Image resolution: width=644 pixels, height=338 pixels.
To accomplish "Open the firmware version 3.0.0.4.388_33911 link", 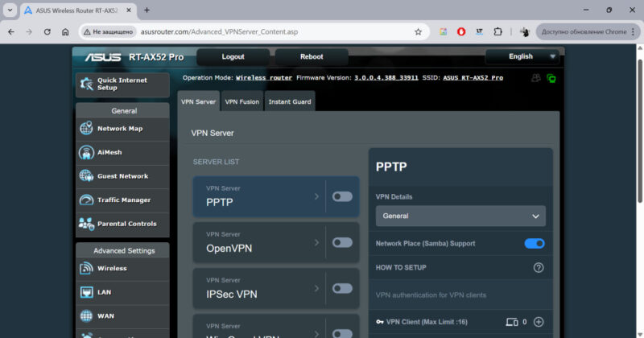I will (x=386, y=77).
